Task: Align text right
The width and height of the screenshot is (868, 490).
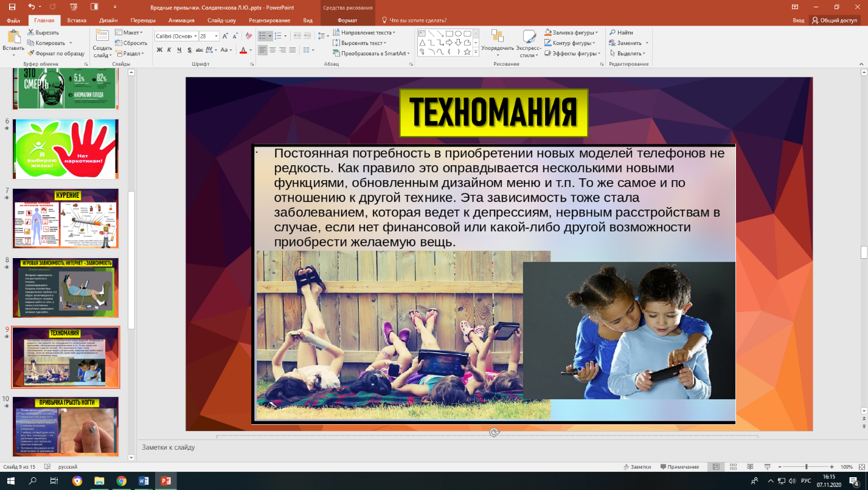Action: tap(282, 50)
